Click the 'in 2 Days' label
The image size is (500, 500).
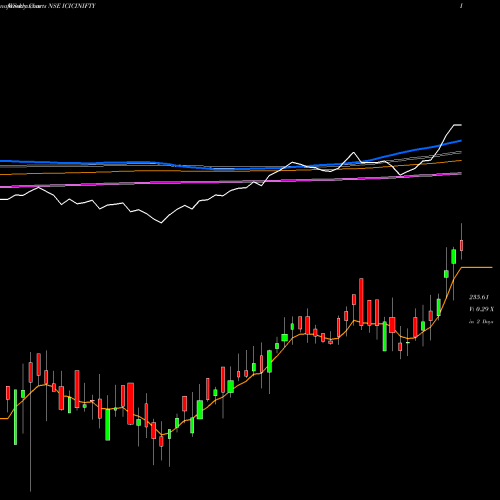pyautogui.click(x=481, y=322)
